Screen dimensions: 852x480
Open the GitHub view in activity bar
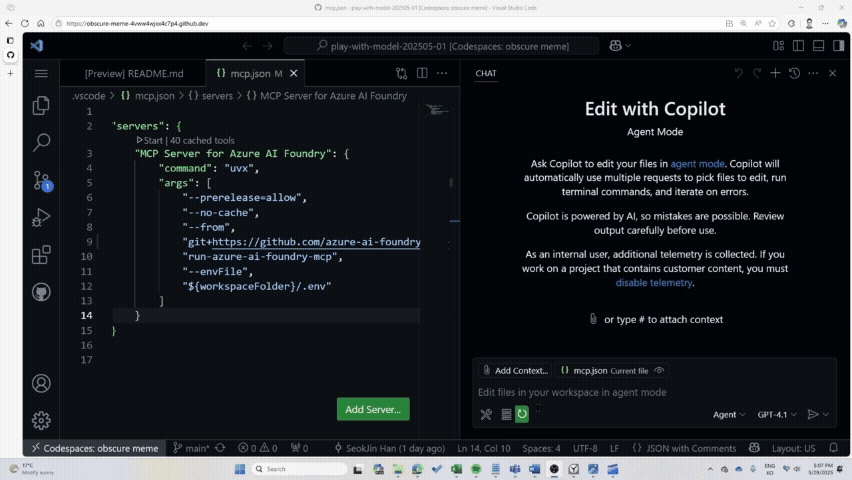tap(41, 292)
